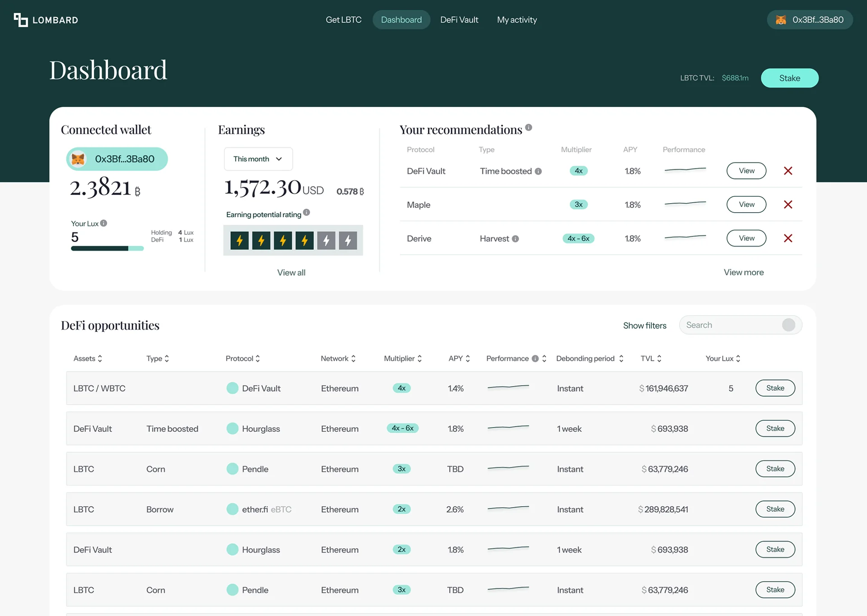Click ether.fi protocol circle icon
The image size is (867, 616).
pos(232,509)
